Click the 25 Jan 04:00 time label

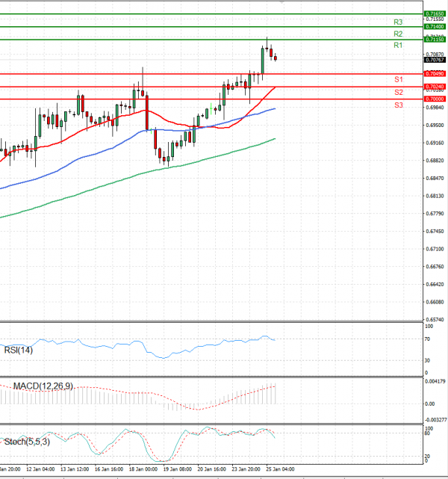pyautogui.click(x=280, y=469)
